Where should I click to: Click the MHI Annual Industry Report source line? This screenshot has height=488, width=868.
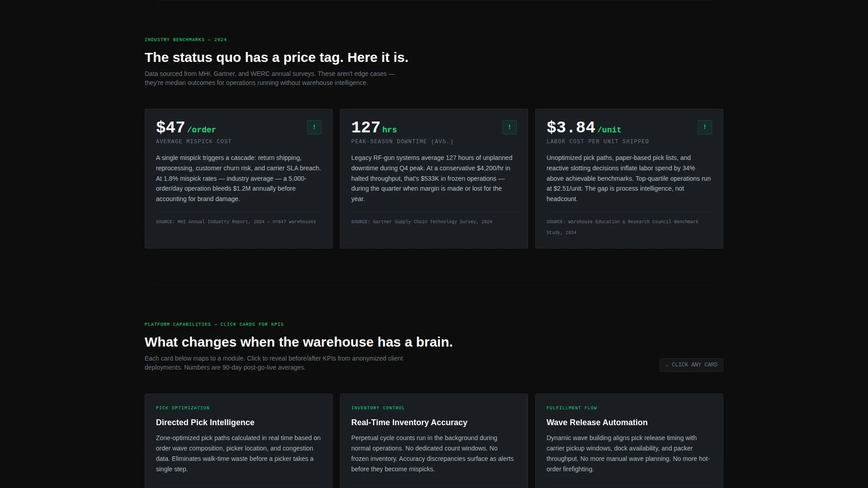236,222
